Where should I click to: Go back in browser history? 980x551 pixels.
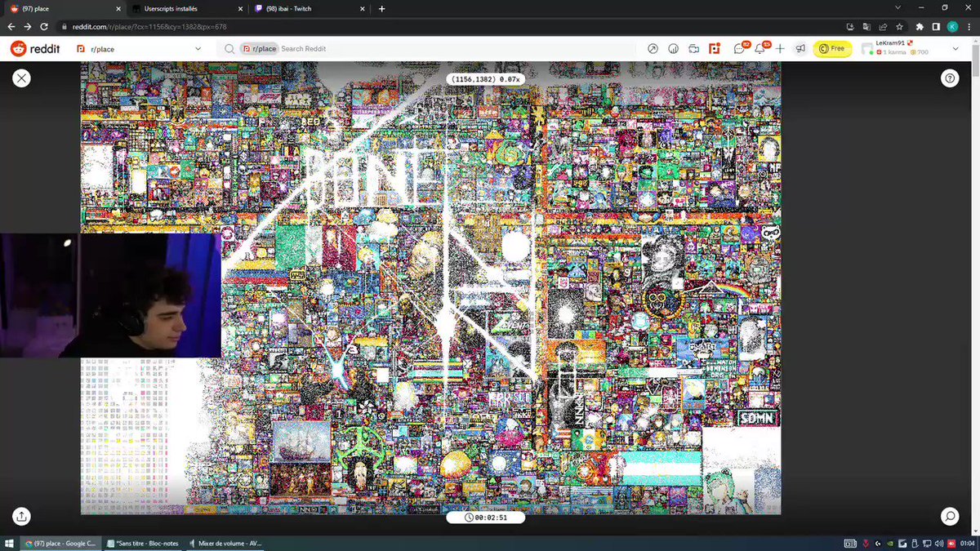pos(11,26)
